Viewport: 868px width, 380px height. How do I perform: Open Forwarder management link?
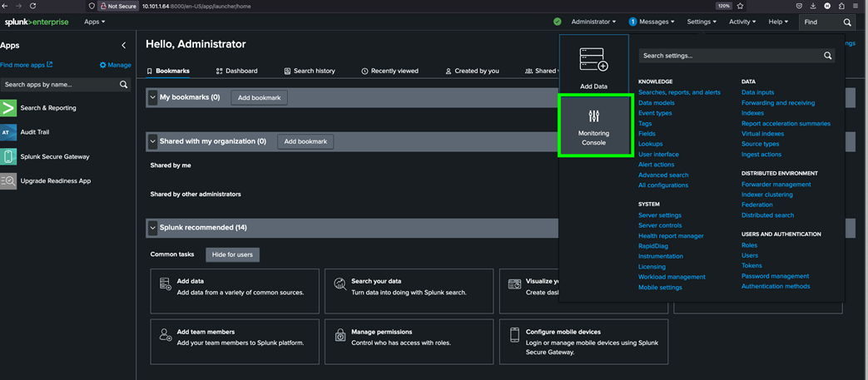776,185
